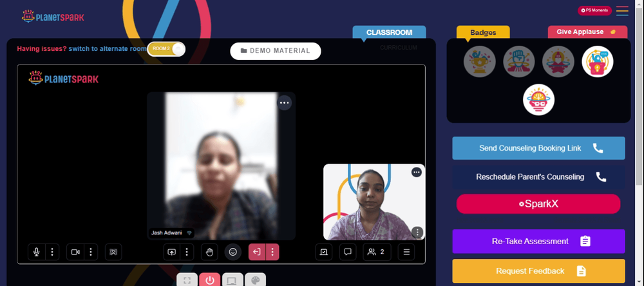Image resolution: width=644 pixels, height=286 pixels.
Task: Open the whiteboard icon in the toolbar
Action: tap(324, 252)
